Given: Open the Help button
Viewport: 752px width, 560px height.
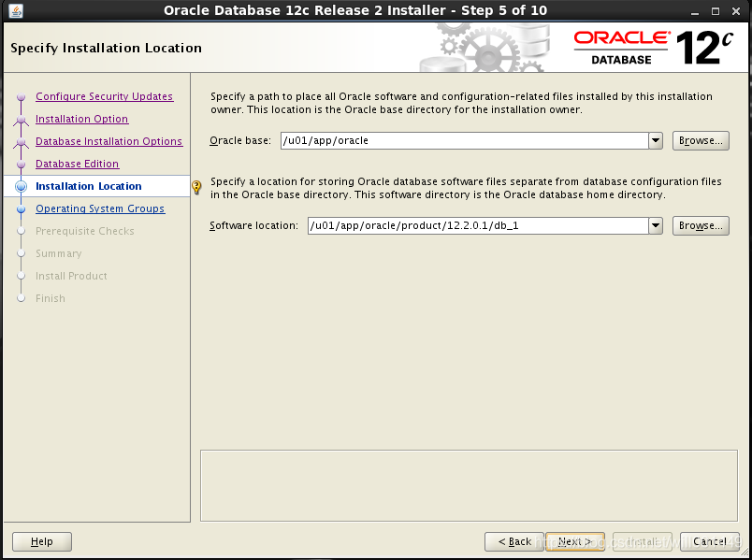Looking at the screenshot, I should 42,542.
